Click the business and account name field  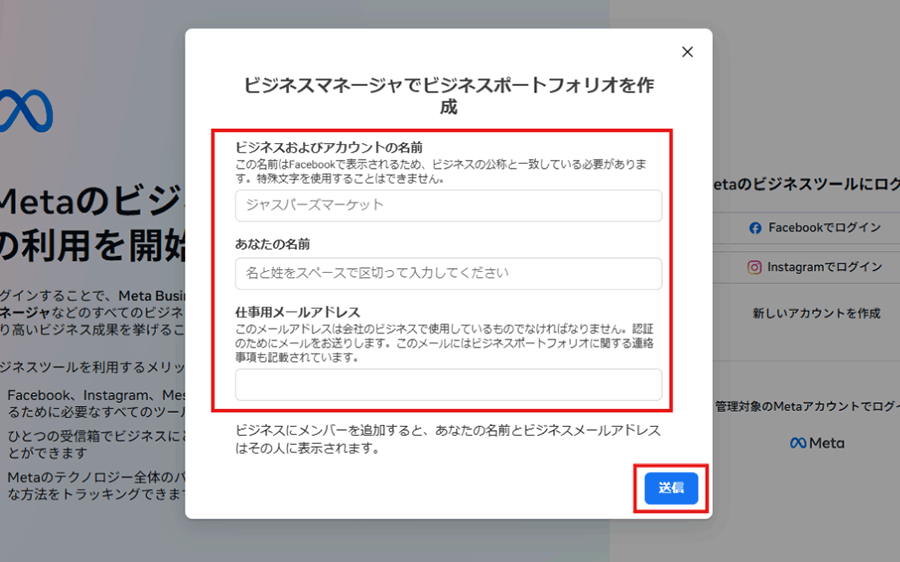tap(448, 206)
